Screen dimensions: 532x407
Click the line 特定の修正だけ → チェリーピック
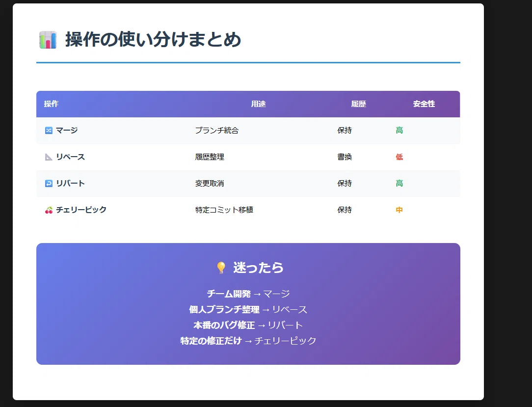click(x=248, y=341)
